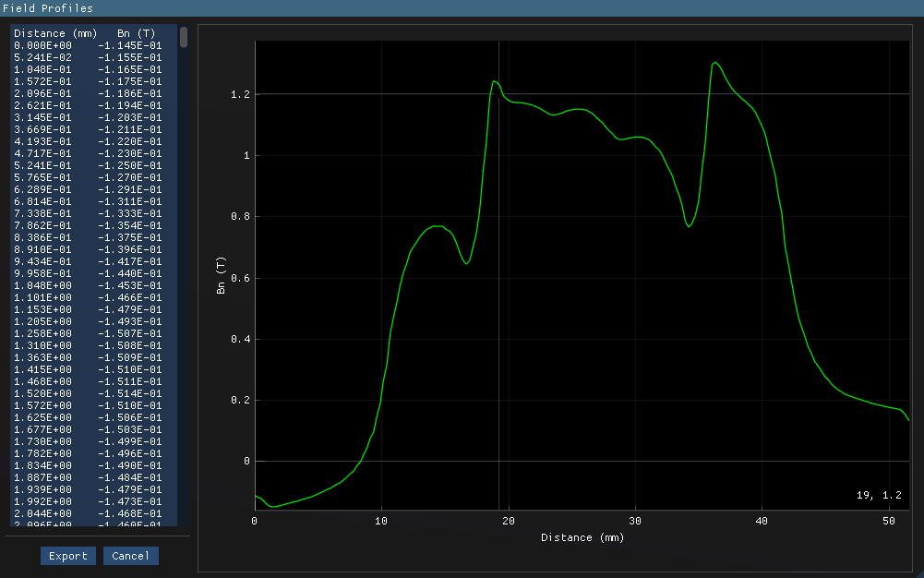Click the Export button

click(x=67, y=555)
